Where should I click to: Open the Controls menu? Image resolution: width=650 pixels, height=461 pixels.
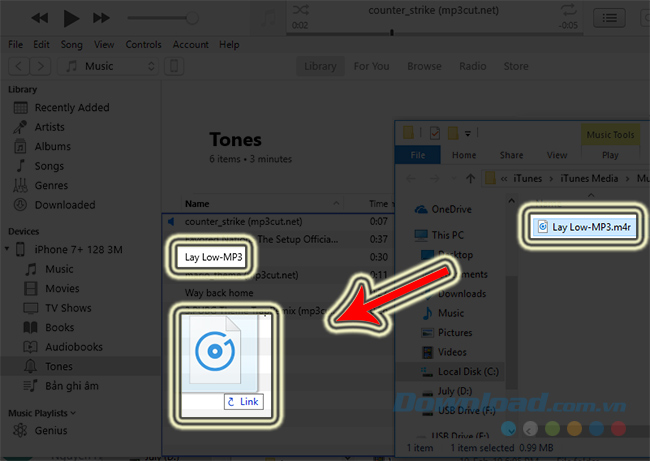point(143,44)
